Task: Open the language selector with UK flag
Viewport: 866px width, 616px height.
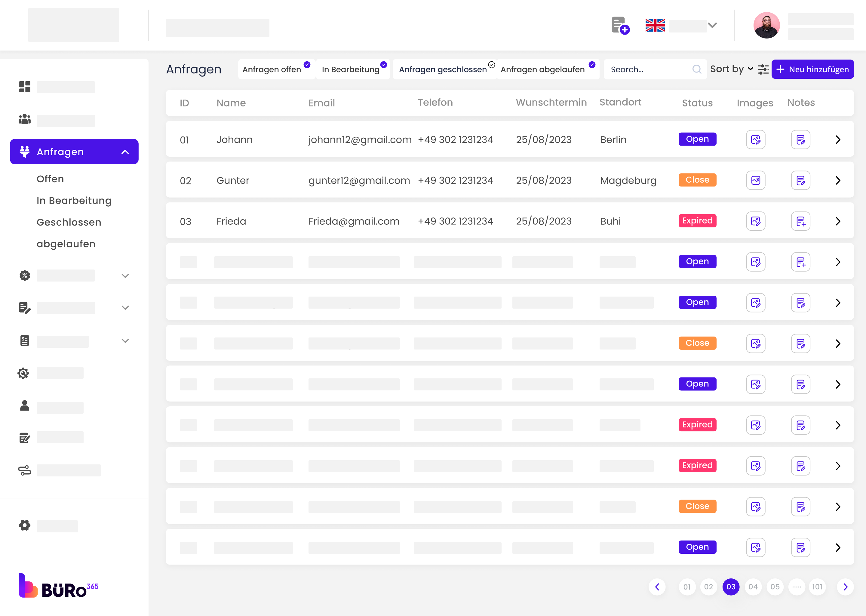Action: [x=681, y=25]
